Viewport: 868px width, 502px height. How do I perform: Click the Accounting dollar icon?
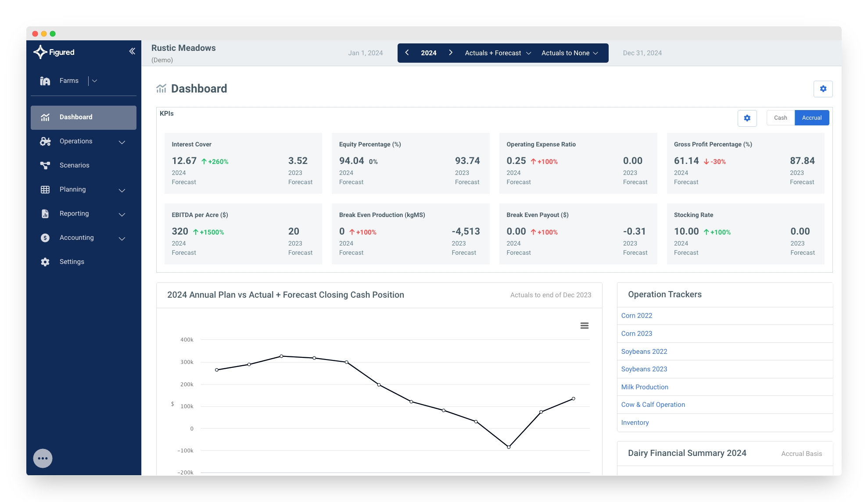click(45, 238)
